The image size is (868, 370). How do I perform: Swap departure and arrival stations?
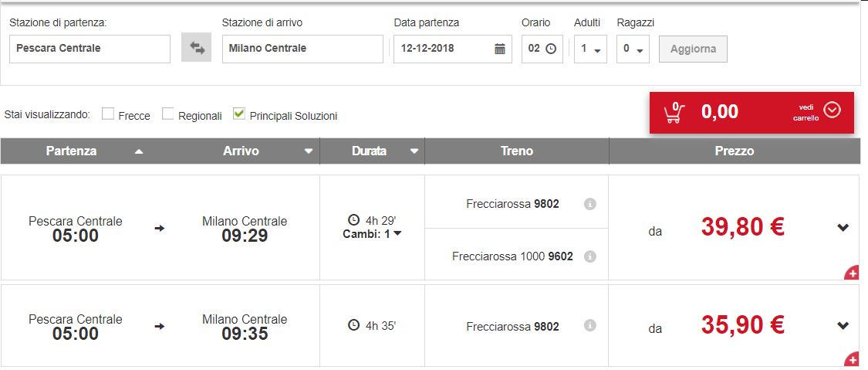(x=197, y=48)
